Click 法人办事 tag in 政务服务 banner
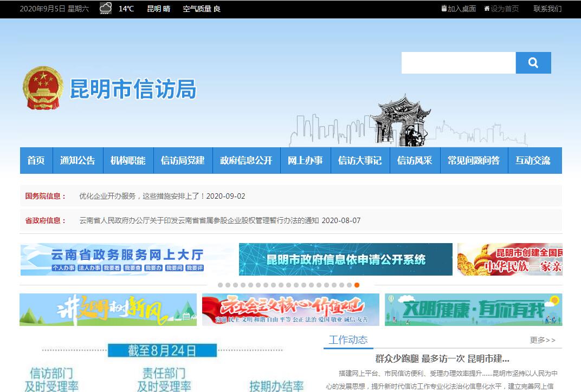 point(89,267)
